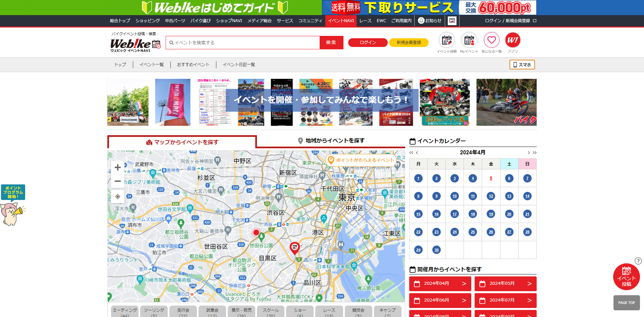Open the W! アプリ icon
The image size is (644, 317).
tap(512, 41)
